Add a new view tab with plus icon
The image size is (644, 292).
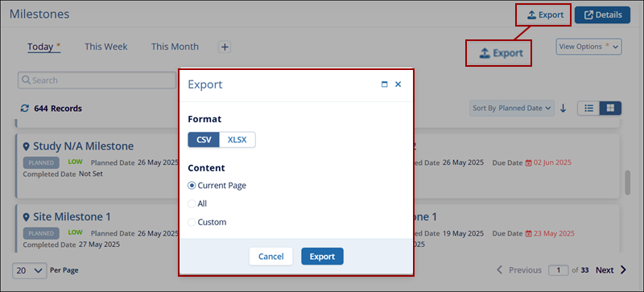(x=225, y=47)
